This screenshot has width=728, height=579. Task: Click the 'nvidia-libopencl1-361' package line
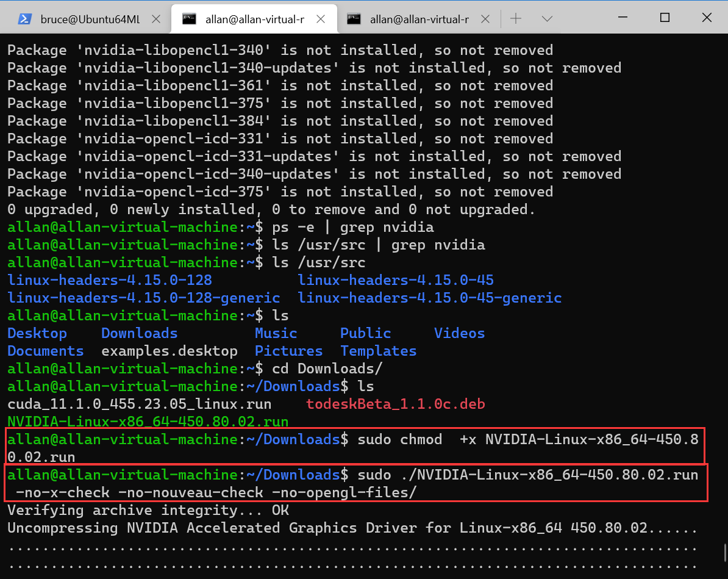coord(280,85)
